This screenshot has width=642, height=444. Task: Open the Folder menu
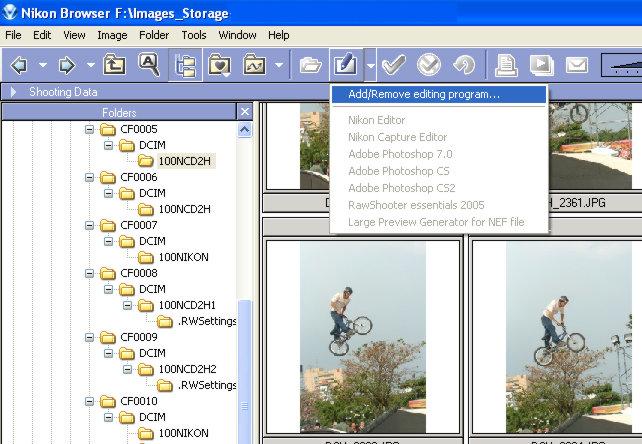[x=154, y=35]
